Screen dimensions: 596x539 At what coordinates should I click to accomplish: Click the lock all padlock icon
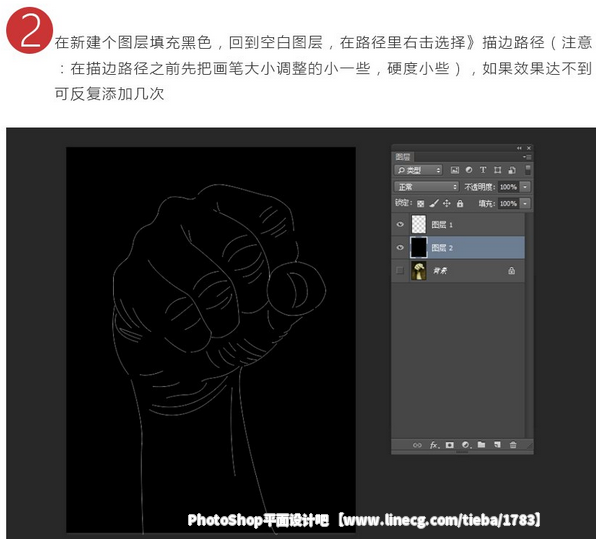tap(460, 204)
